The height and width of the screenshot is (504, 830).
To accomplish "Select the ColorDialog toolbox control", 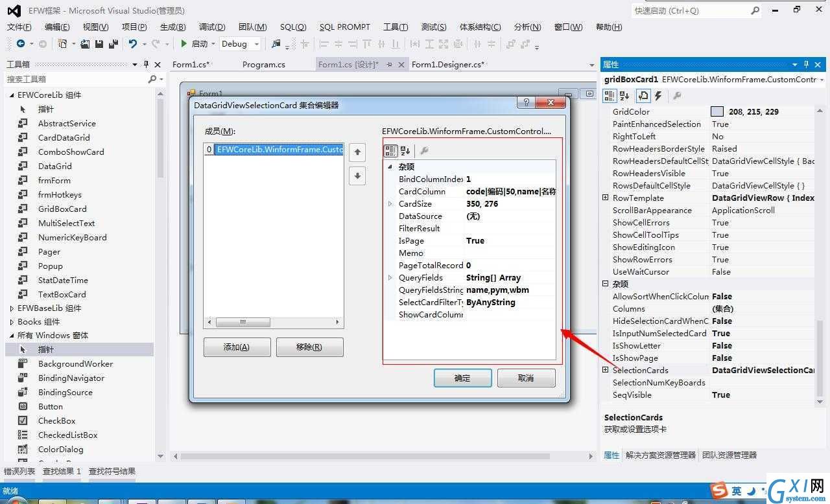I will click(x=61, y=449).
